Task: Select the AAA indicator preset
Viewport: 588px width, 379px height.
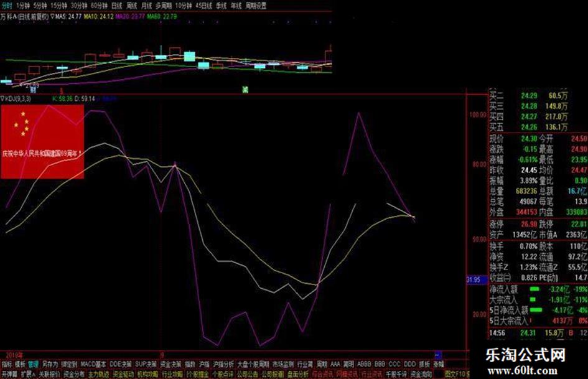Action: 335,364
